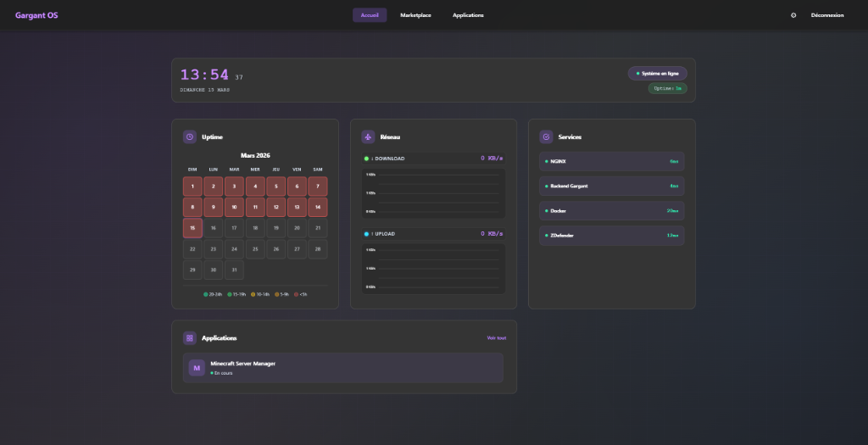Click the green 20-24h legend swatch
Image resolution: width=868 pixels, height=445 pixels.
click(206, 294)
